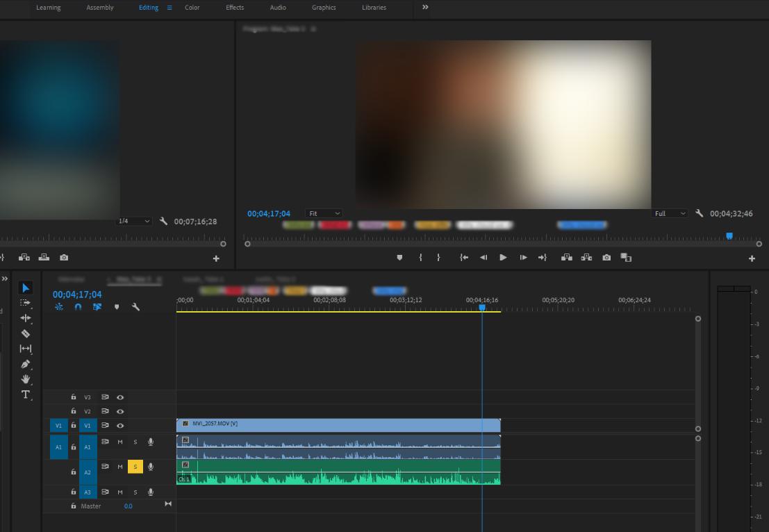Solo audio track A1

tap(135, 442)
